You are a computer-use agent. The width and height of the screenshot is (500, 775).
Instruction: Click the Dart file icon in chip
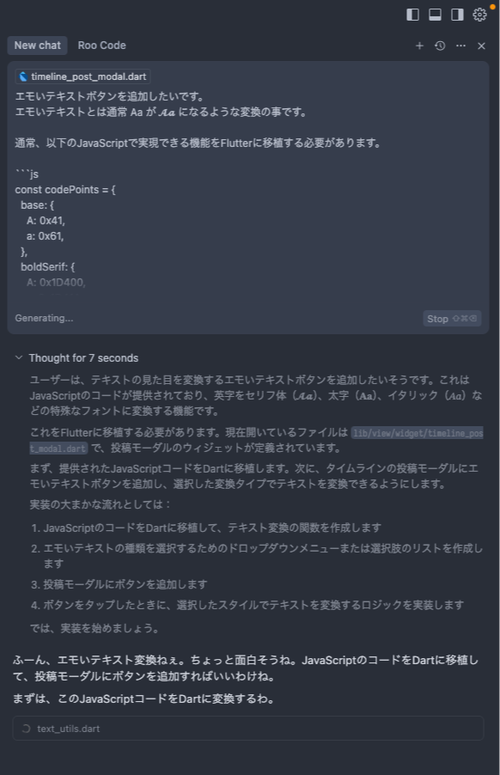coord(23,77)
